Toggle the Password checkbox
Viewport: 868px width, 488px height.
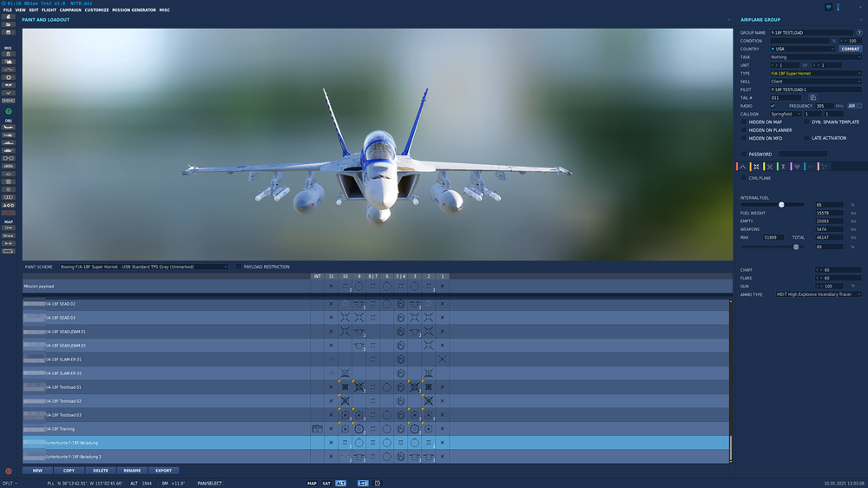[x=744, y=154]
